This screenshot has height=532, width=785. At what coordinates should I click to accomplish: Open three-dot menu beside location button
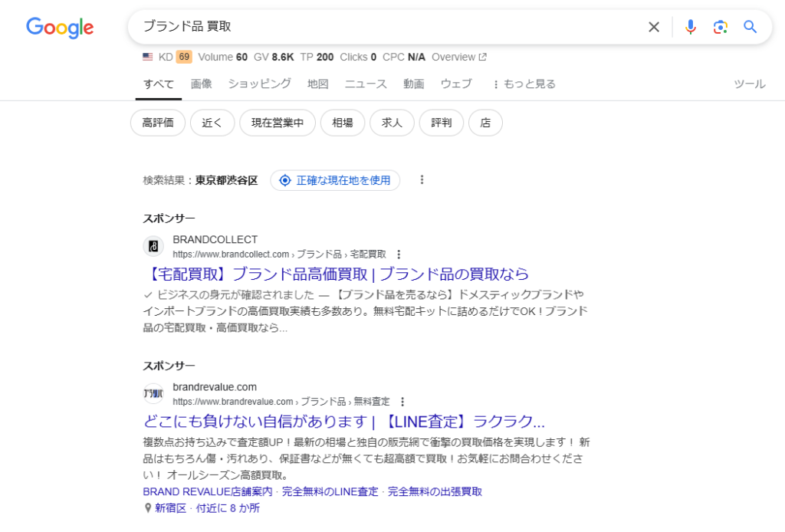pos(422,180)
